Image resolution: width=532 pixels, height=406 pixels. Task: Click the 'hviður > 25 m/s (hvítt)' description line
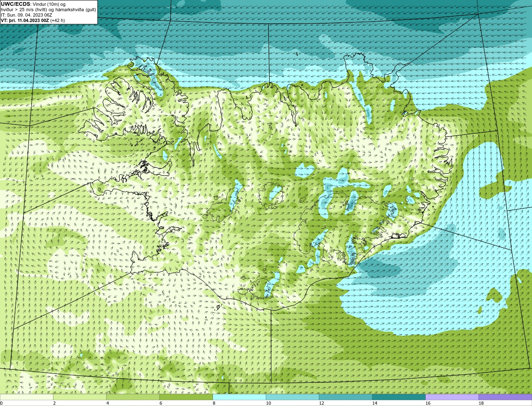point(48,10)
